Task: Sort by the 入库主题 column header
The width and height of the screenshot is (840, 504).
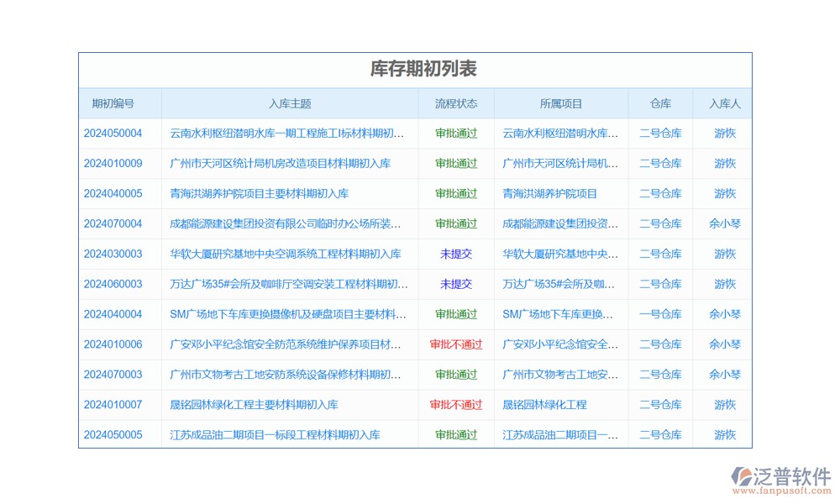Action: pos(290,104)
